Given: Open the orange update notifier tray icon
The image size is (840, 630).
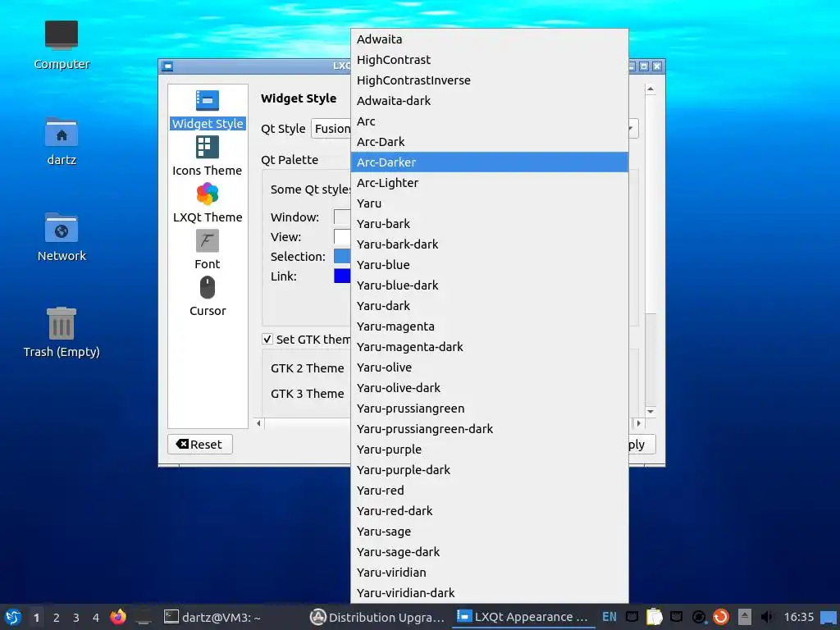Looking at the screenshot, I should [x=721, y=617].
